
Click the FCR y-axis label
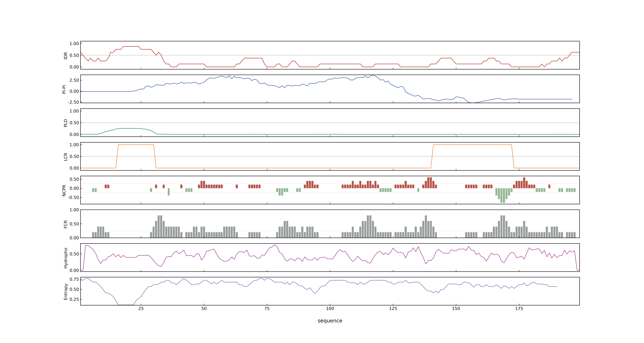[66, 224]
